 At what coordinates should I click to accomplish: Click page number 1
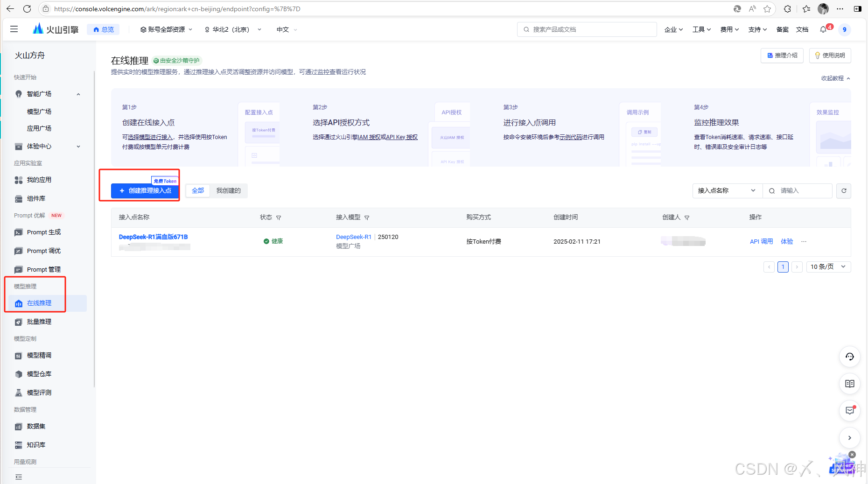[783, 267]
